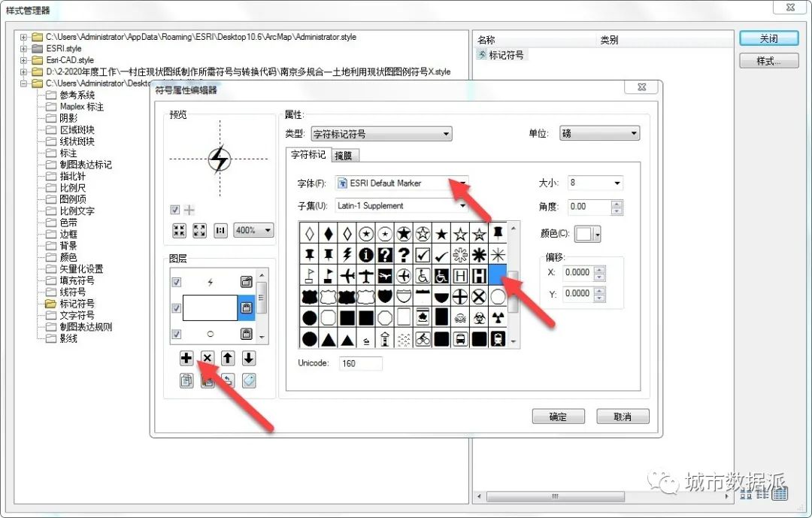The width and height of the screenshot is (812, 518).
Task: Select the lightning bolt glyph in the grid
Action: click(x=347, y=255)
